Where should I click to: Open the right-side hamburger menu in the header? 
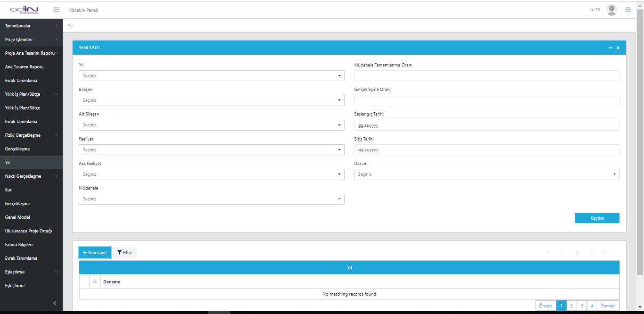(x=628, y=9)
